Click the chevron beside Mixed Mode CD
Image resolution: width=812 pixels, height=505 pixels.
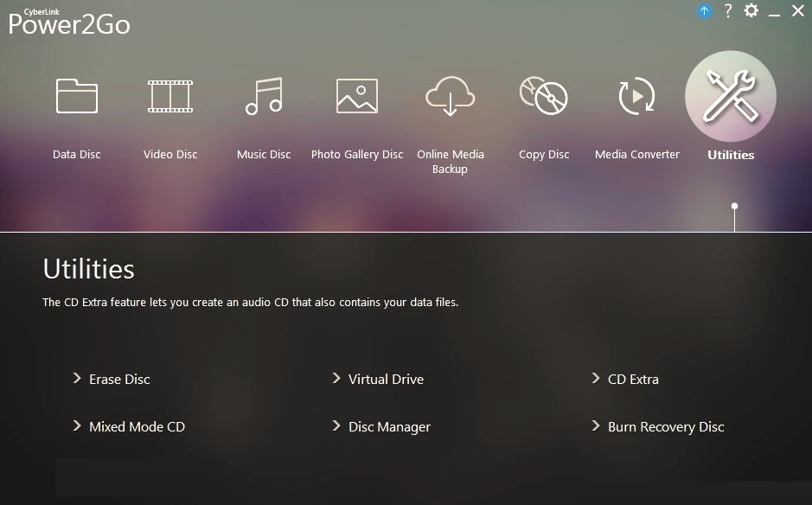click(77, 425)
